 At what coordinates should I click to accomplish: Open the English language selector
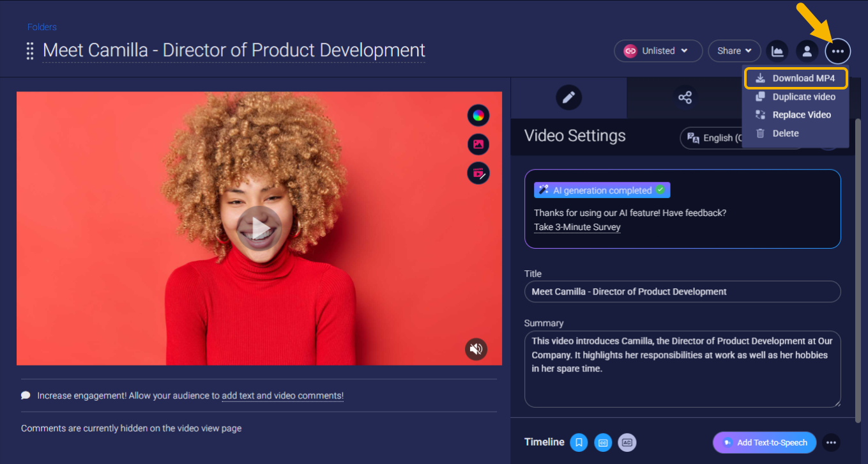pyautogui.click(x=713, y=138)
